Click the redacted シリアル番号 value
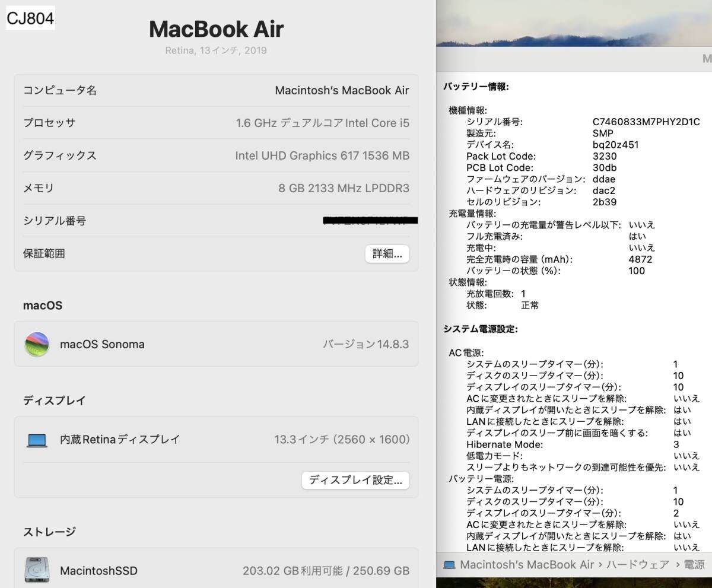This screenshot has height=588, width=712. coord(370,221)
